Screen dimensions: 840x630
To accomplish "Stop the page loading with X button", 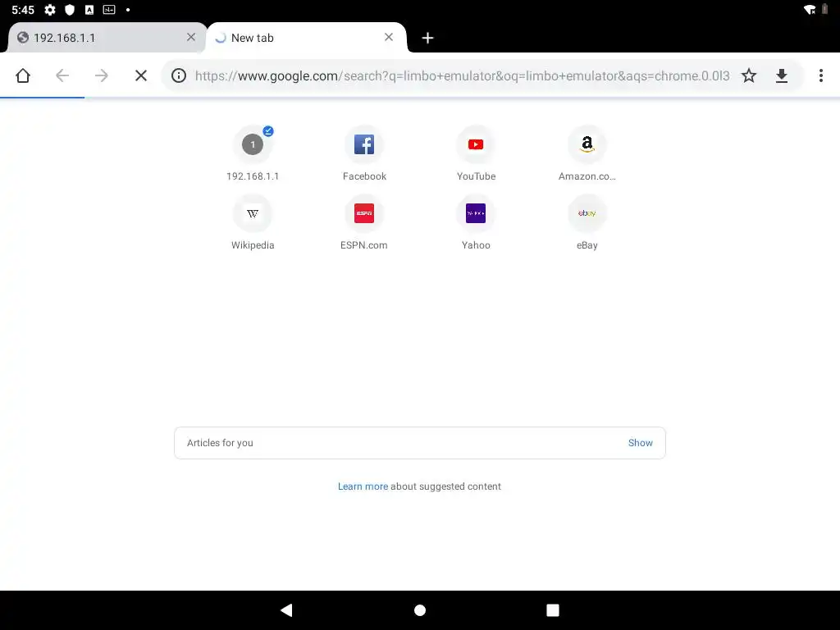I will [141, 75].
